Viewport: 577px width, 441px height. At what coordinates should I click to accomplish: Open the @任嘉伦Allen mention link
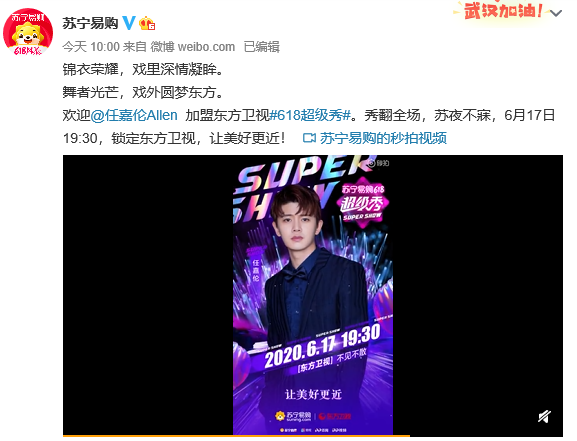[x=134, y=115]
